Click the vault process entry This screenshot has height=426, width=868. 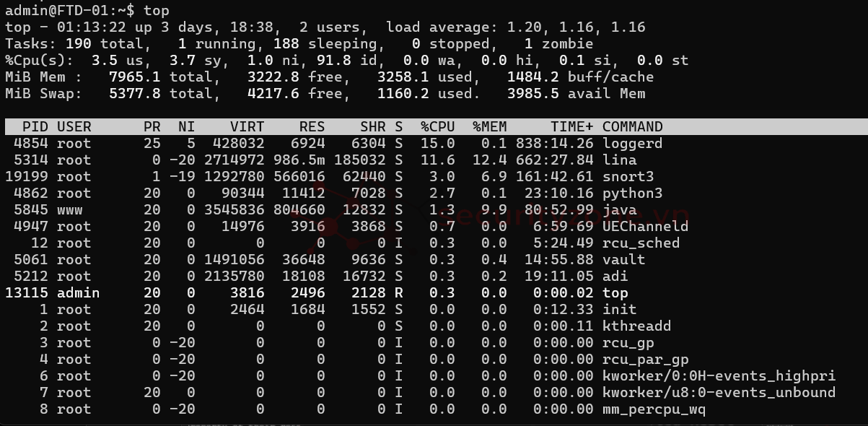(x=623, y=260)
